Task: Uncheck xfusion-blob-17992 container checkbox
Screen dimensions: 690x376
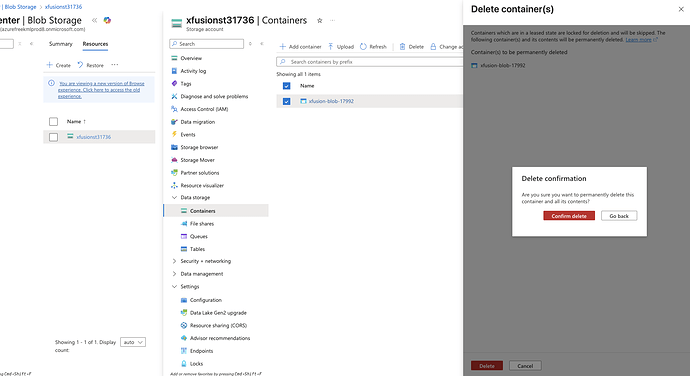Action: (286, 101)
